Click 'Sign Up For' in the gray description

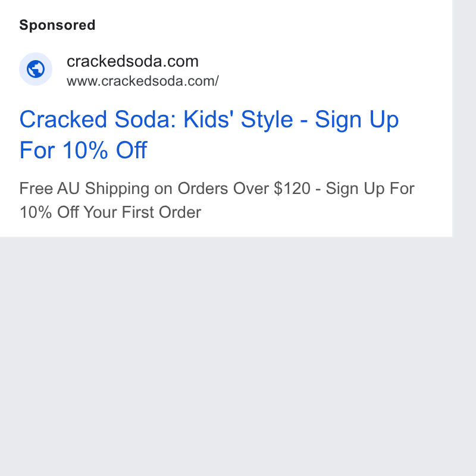pyautogui.click(x=370, y=188)
